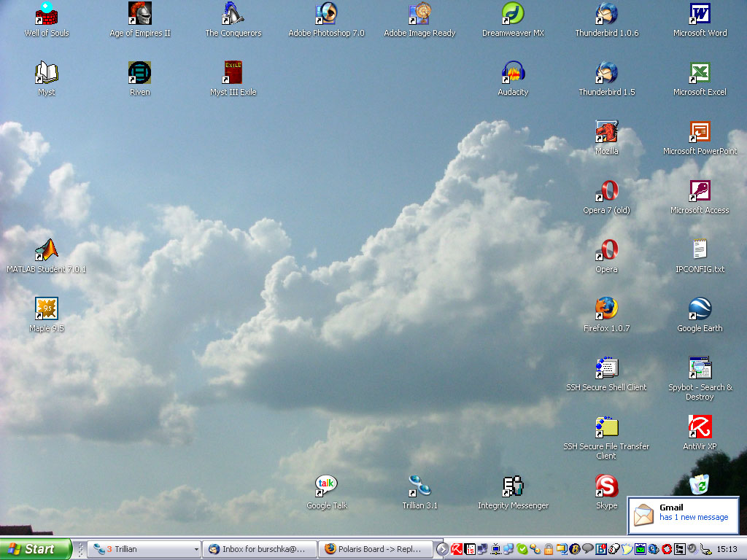Click the Start button

[x=35, y=549]
